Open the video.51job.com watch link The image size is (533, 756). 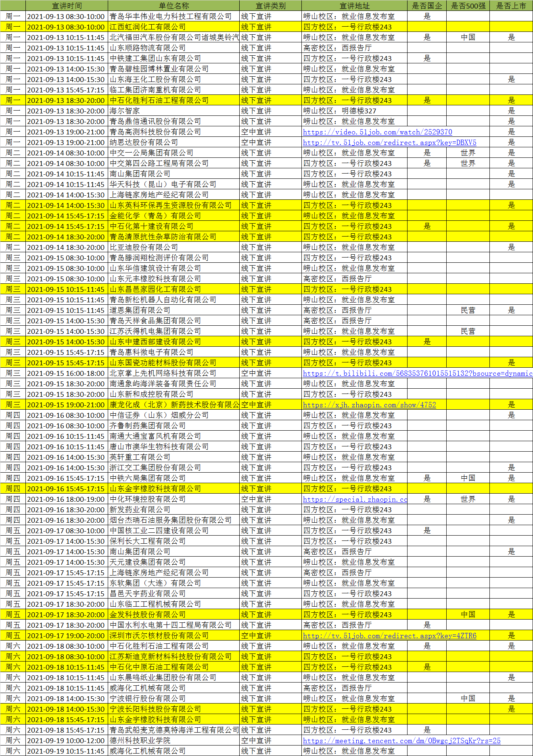[x=377, y=132]
